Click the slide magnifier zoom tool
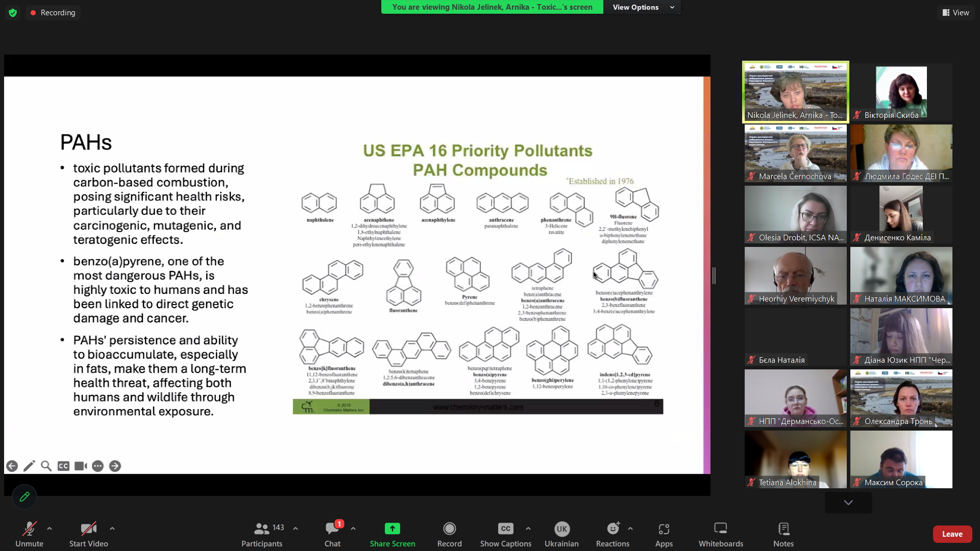The width and height of the screenshot is (980, 551). point(46,466)
